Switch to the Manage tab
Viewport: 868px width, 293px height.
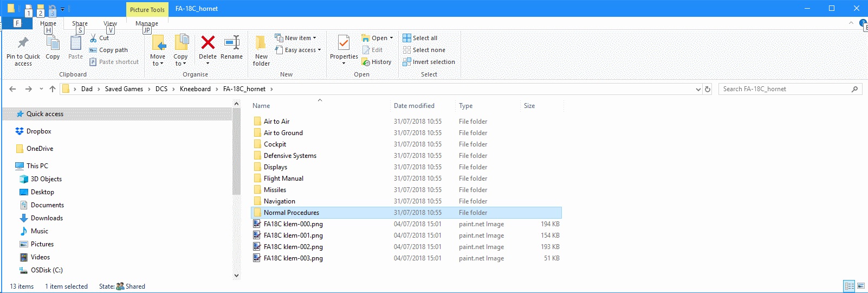[147, 23]
